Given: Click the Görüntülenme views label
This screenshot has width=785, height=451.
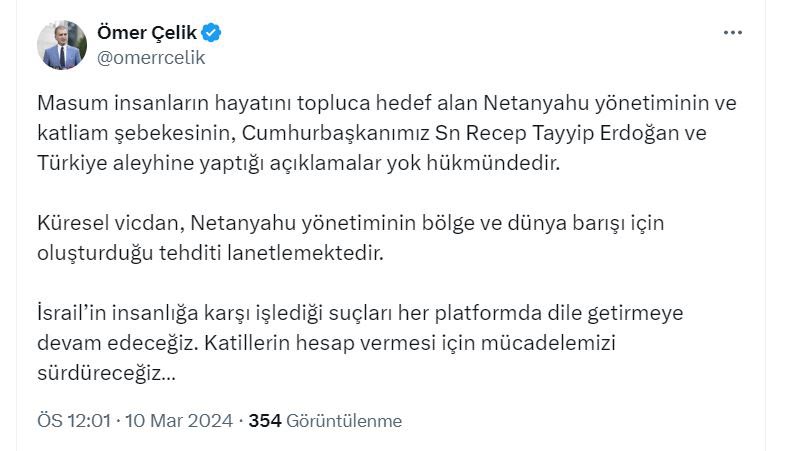Looking at the screenshot, I should click(344, 421).
